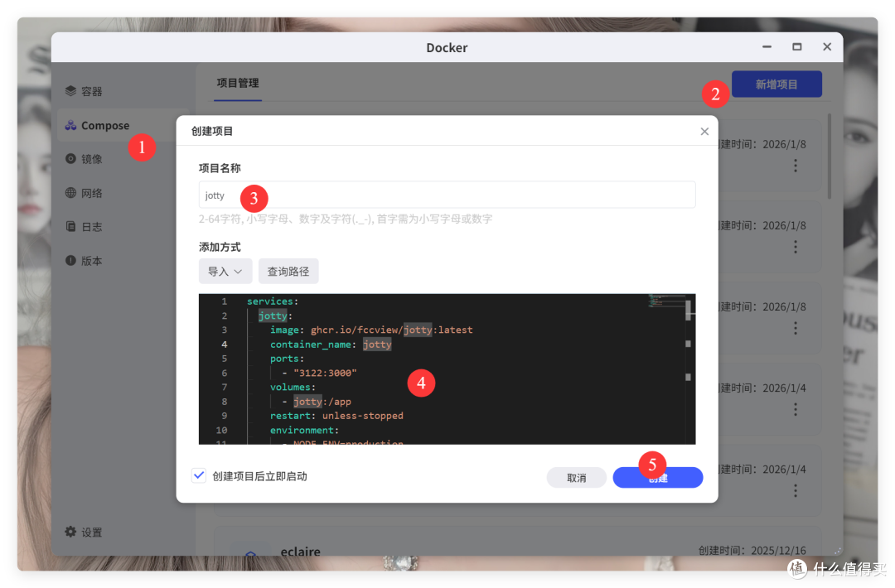Click the project list scrollbar

(x=829, y=157)
